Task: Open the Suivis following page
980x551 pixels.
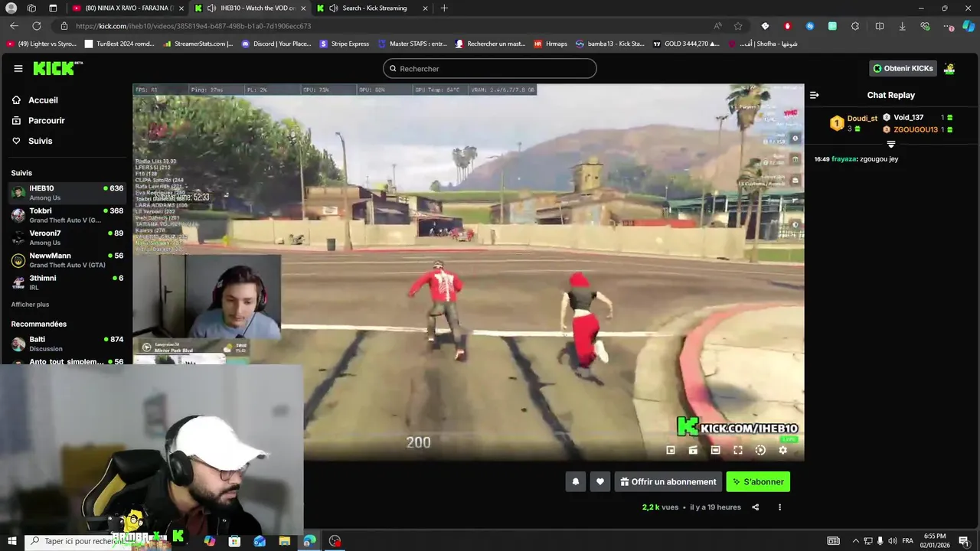Action: (32, 142)
